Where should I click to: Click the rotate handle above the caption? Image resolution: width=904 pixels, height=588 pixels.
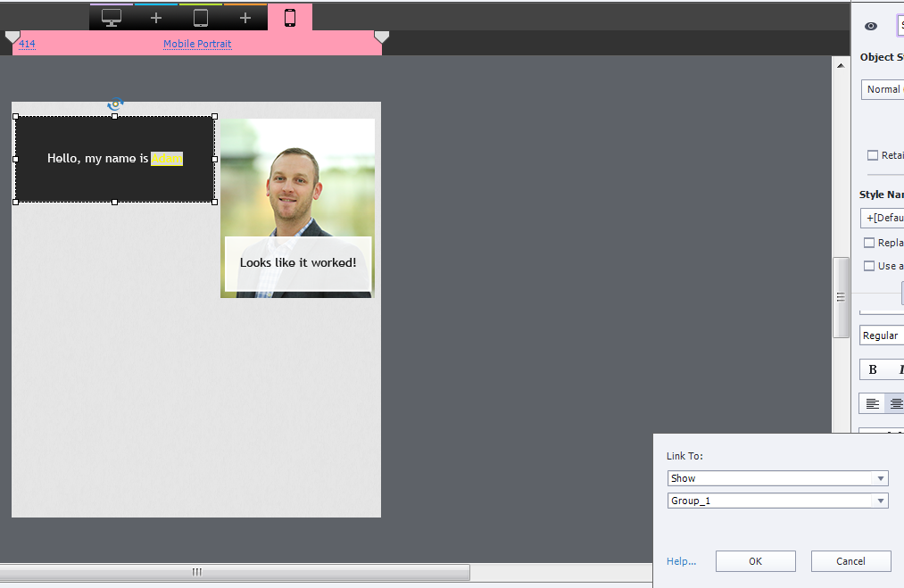point(114,104)
